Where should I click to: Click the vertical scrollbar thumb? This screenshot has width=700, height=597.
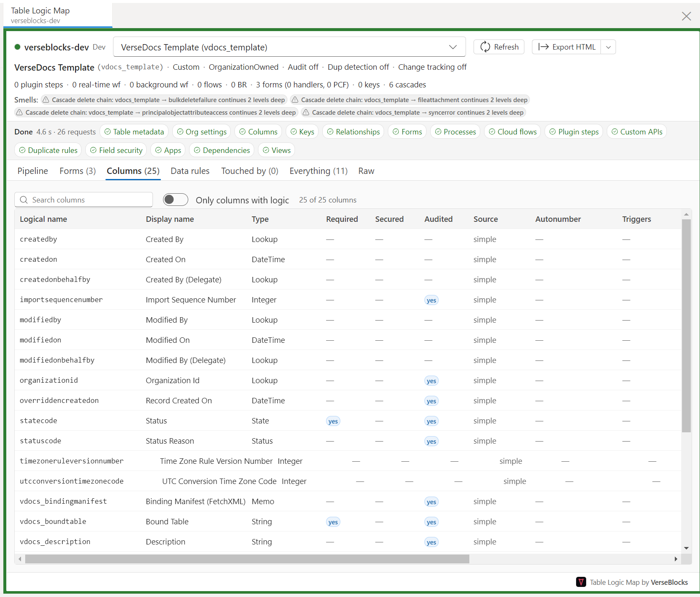[686, 326]
